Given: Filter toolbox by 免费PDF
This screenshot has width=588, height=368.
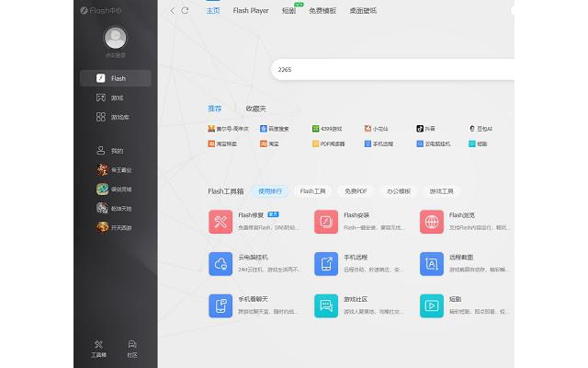Looking at the screenshot, I should [356, 191].
